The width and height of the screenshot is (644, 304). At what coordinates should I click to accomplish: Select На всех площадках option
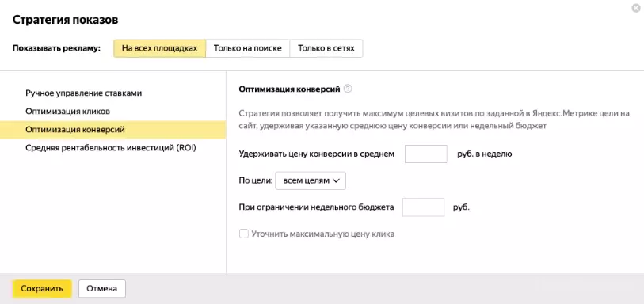coord(159,48)
